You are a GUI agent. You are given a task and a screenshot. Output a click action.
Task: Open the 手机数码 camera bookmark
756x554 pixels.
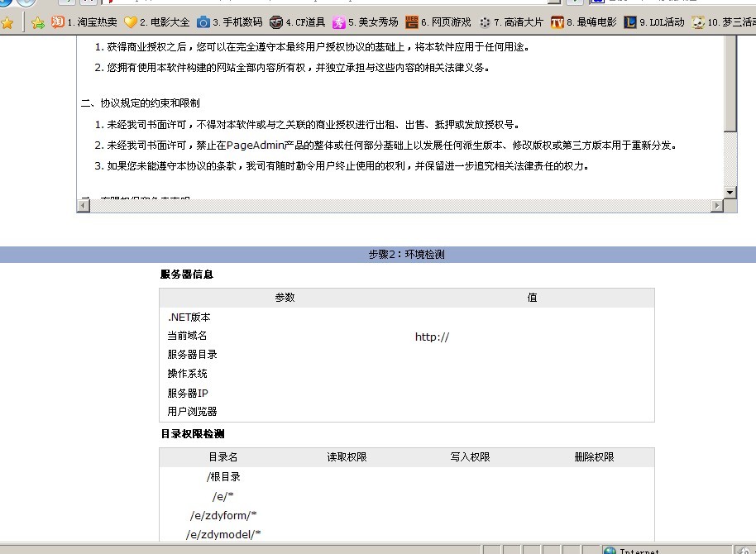click(x=229, y=22)
